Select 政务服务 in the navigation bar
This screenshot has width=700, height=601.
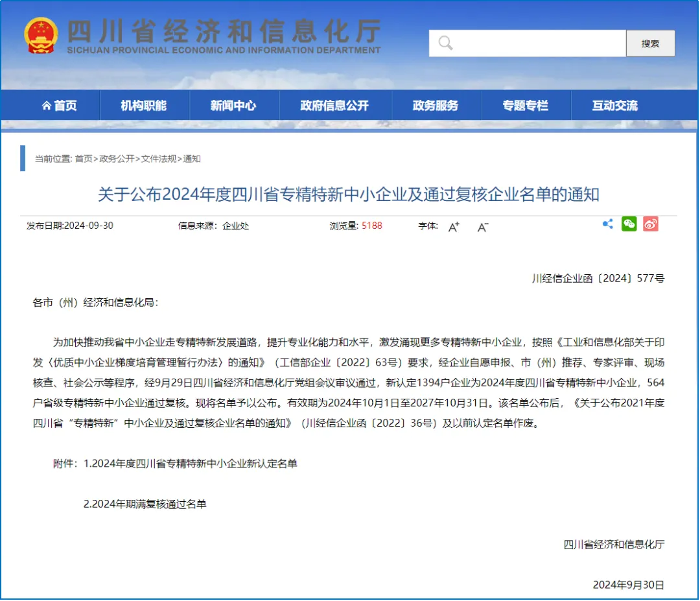click(436, 106)
